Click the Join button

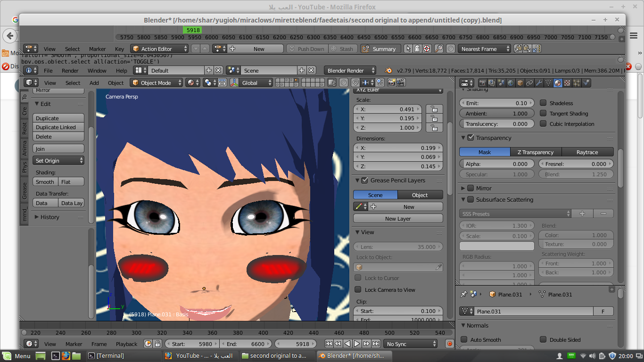(58, 149)
